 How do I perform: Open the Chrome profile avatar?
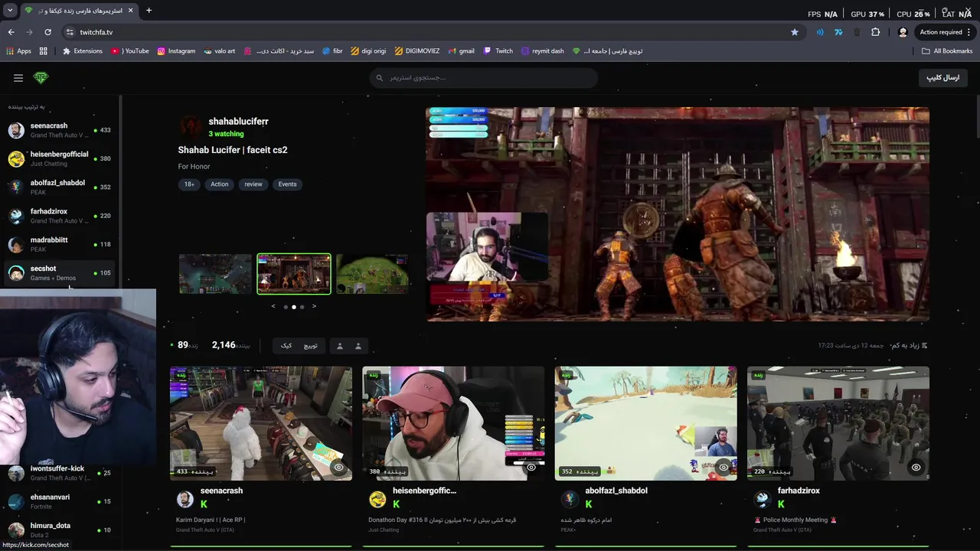click(903, 32)
